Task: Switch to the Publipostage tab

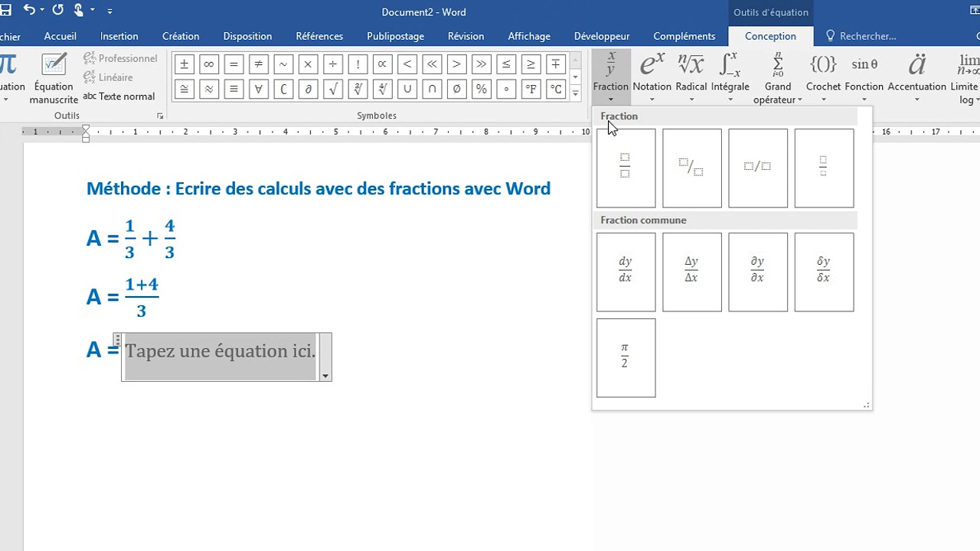Action: point(395,36)
